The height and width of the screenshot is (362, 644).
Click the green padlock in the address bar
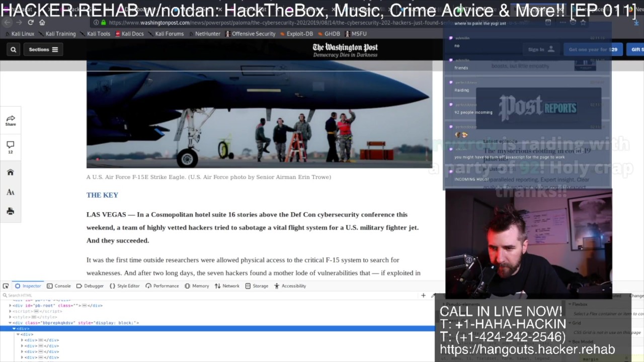click(x=104, y=23)
